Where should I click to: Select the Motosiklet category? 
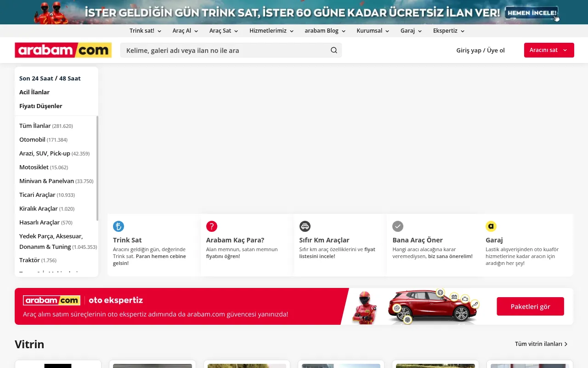[x=44, y=167]
